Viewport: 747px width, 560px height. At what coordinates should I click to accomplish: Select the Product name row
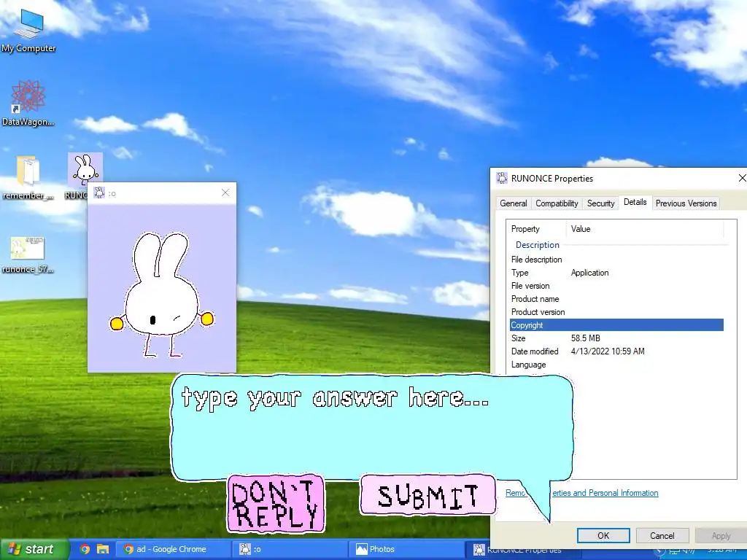click(x=616, y=299)
